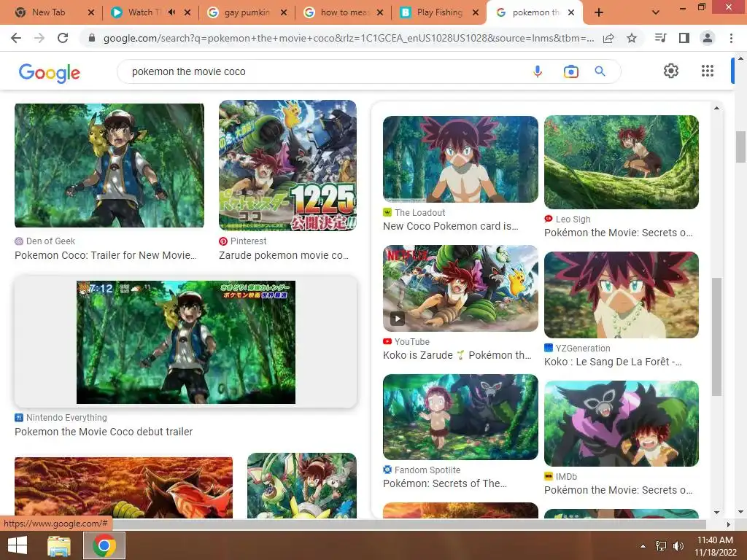Open the volume control in system tray
The width and height of the screenshot is (747, 560).
point(678,545)
